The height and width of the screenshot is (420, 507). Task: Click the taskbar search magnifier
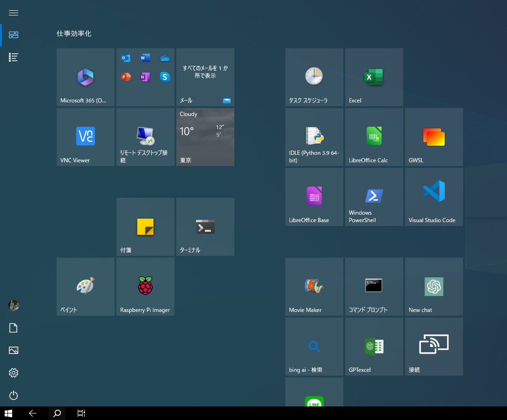[57, 413]
